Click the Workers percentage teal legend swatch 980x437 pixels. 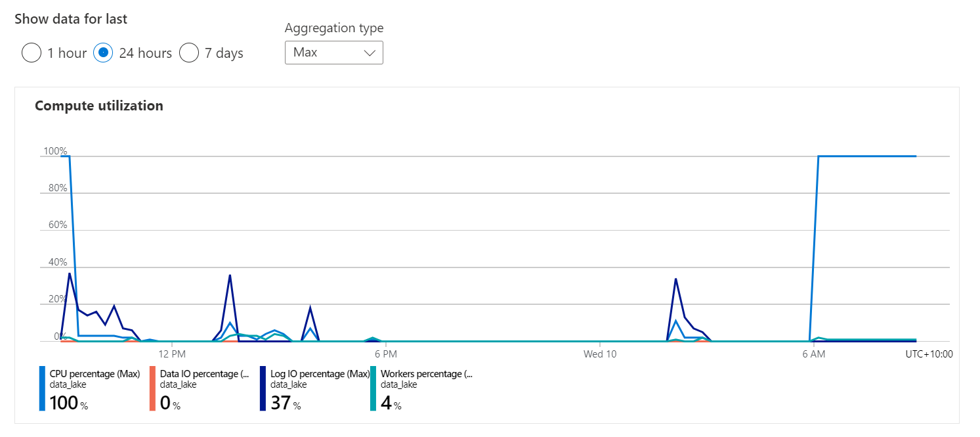coord(373,388)
